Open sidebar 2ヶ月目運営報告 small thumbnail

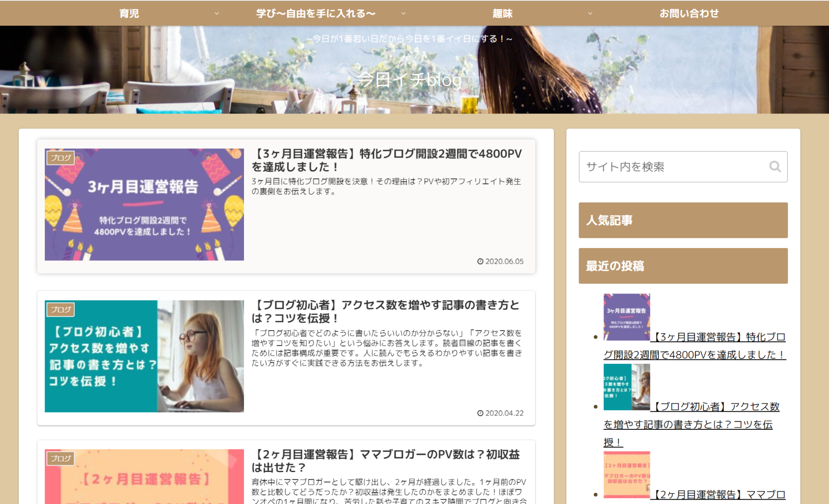tap(626, 475)
